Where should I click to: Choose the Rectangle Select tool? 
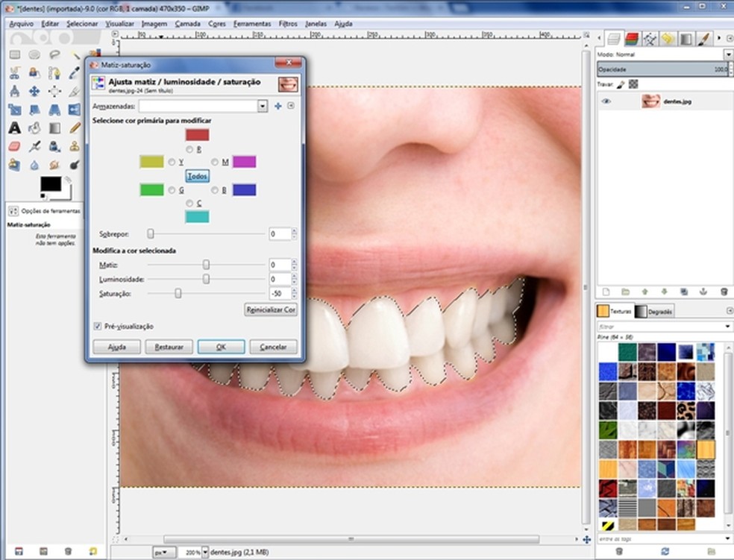[x=14, y=54]
